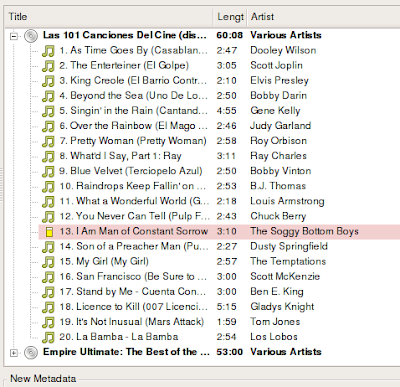Click the 60:08 album length value
The width and height of the screenshot is (400, 387).
tap(230, 35)
